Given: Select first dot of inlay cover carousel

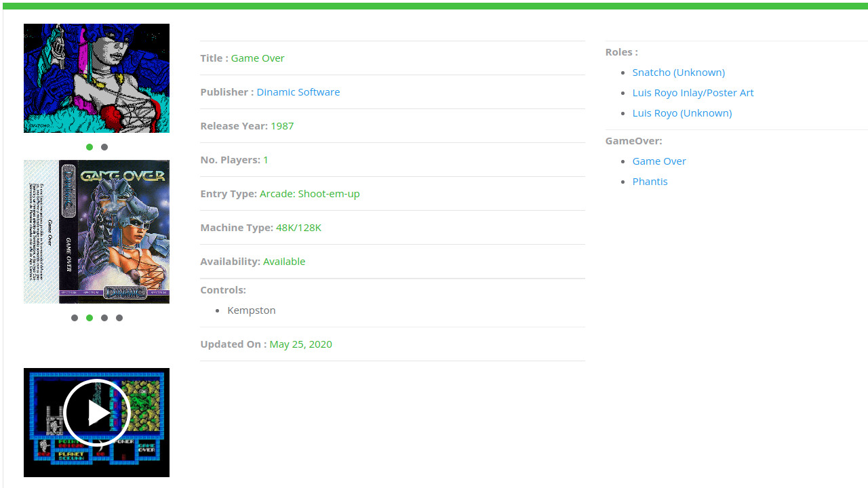Looking at the screenshot, I should tap(75, 318).
